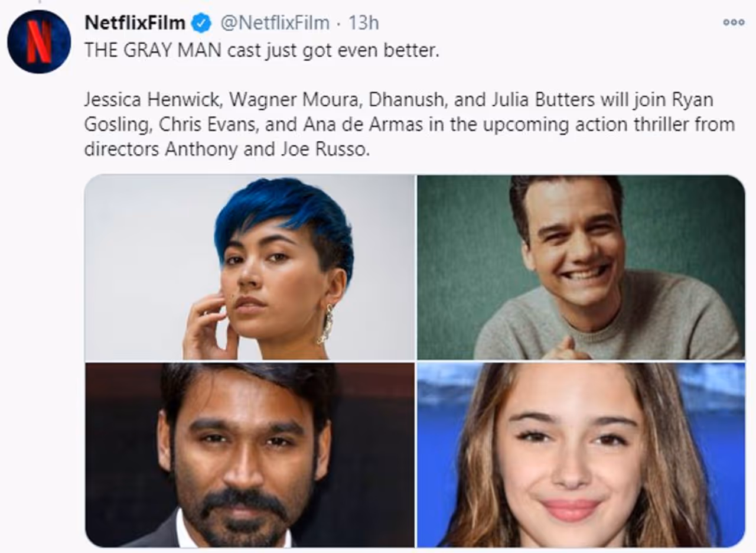
Task: Click the red N logo in the avatar
Action: click(39, 43)
